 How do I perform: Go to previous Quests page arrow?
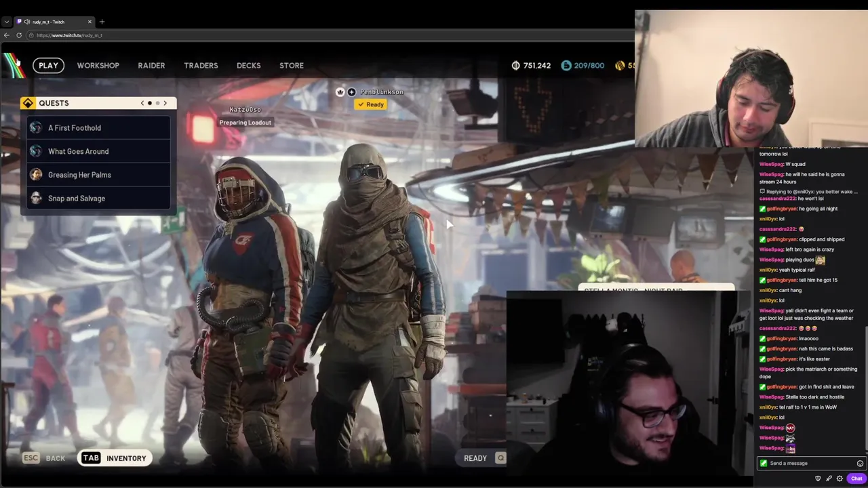(142, 103)
